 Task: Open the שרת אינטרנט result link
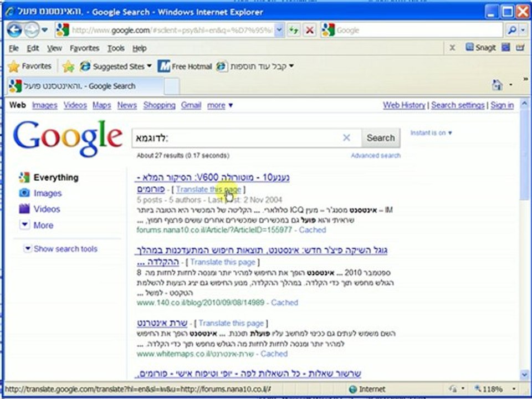point(162,323)
